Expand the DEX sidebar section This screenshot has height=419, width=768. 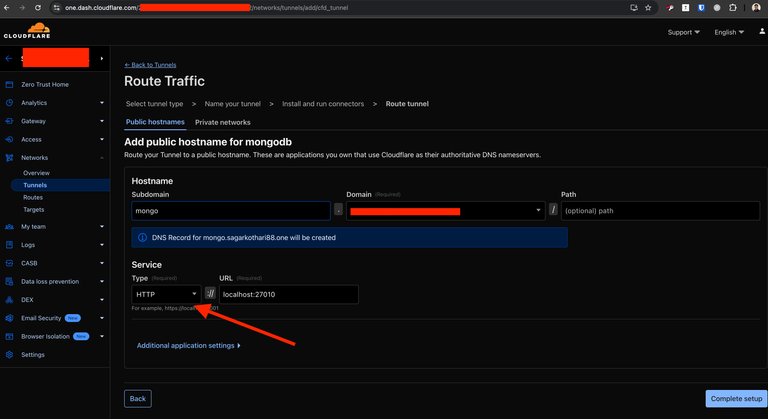point(102,299)
